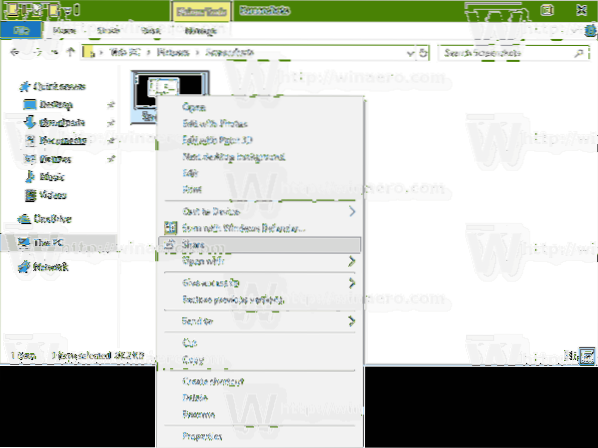This screenshot has height=448, width=598.
Task: Click the Windows Defender shield icon
Action: pyautogui.click(x=170, y=228)
